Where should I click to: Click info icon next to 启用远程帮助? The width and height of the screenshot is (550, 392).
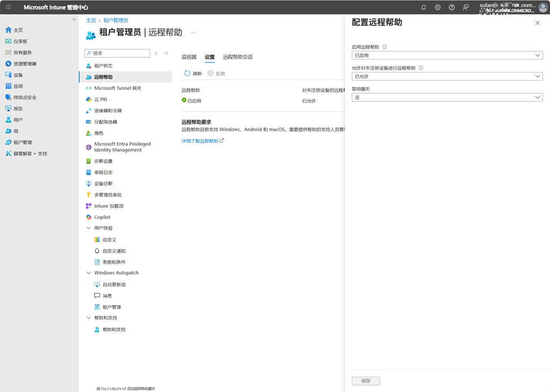click(x=385, y=47)
